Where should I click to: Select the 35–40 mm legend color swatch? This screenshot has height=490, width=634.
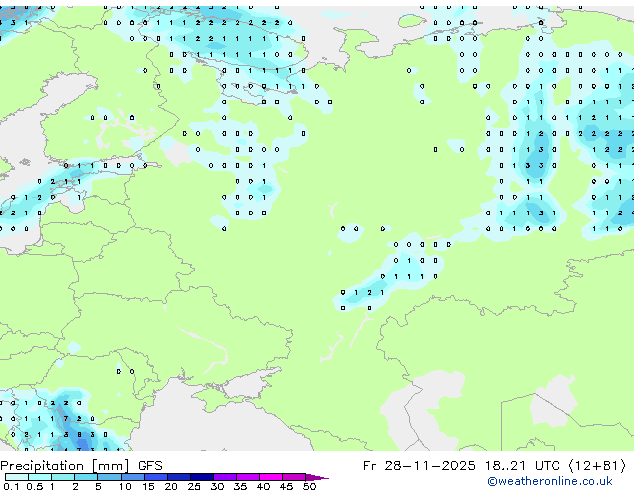pyautogui.click(x=248, y=477)
